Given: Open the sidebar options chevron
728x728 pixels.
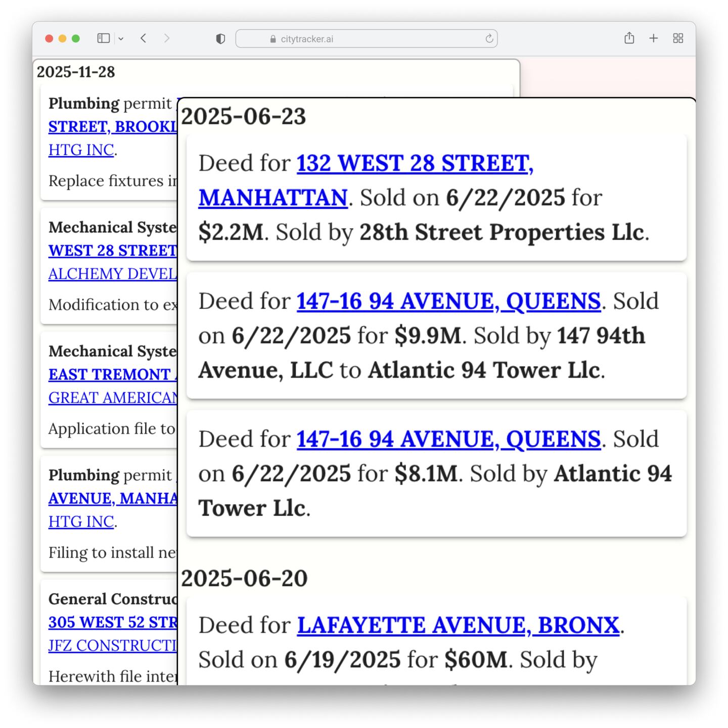Looking at the screenshot, I should pos(121,38).
